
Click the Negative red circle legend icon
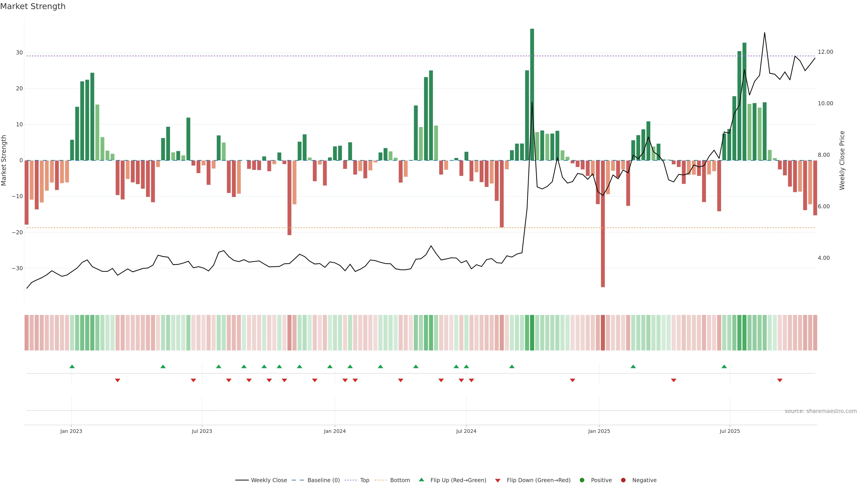623,480
